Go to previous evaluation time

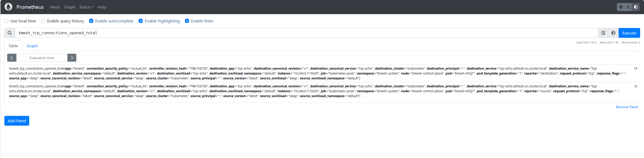pos(12,58)
